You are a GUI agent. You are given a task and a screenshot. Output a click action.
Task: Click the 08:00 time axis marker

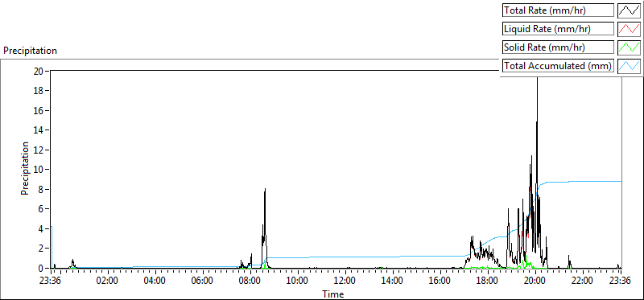(250, 282)
